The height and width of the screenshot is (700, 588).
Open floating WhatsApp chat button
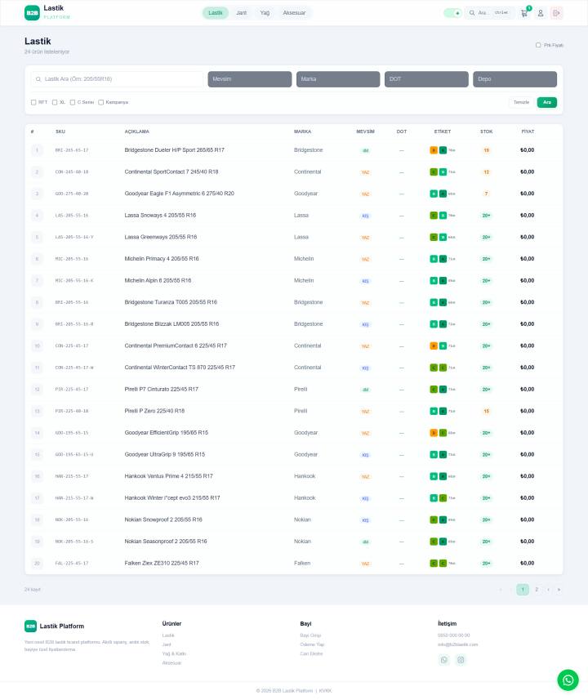coord(568,680)
